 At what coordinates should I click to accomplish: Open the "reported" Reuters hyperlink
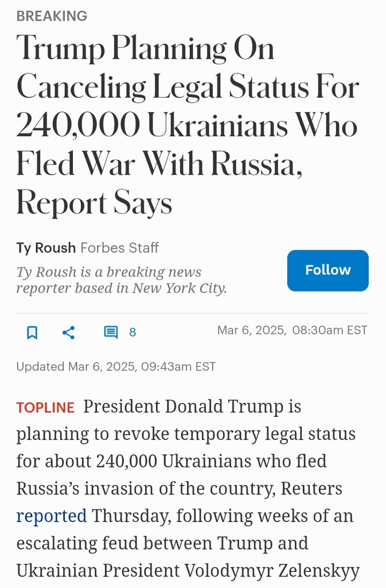coord(51,515)
